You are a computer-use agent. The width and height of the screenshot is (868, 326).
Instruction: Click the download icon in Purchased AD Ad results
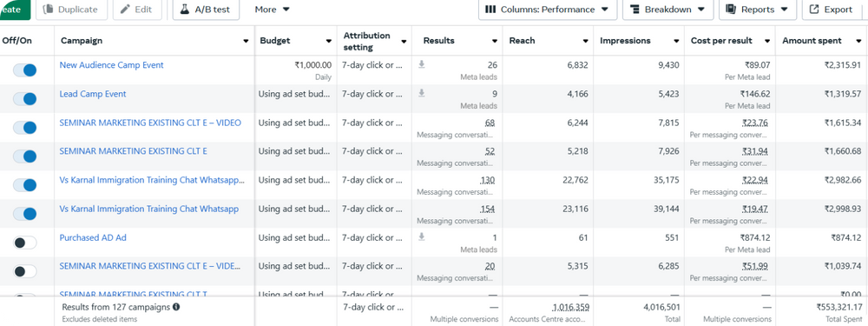(422, 237)
